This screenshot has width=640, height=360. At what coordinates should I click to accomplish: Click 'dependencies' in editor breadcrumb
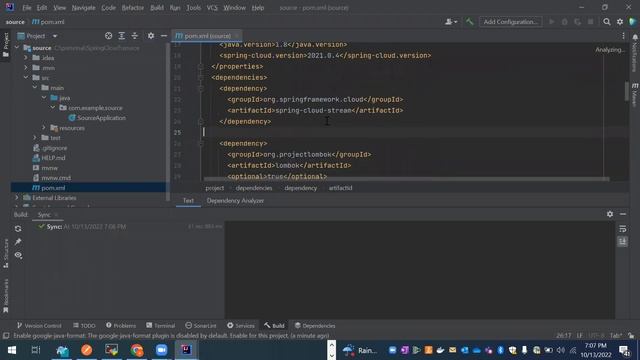coord(254,188)
